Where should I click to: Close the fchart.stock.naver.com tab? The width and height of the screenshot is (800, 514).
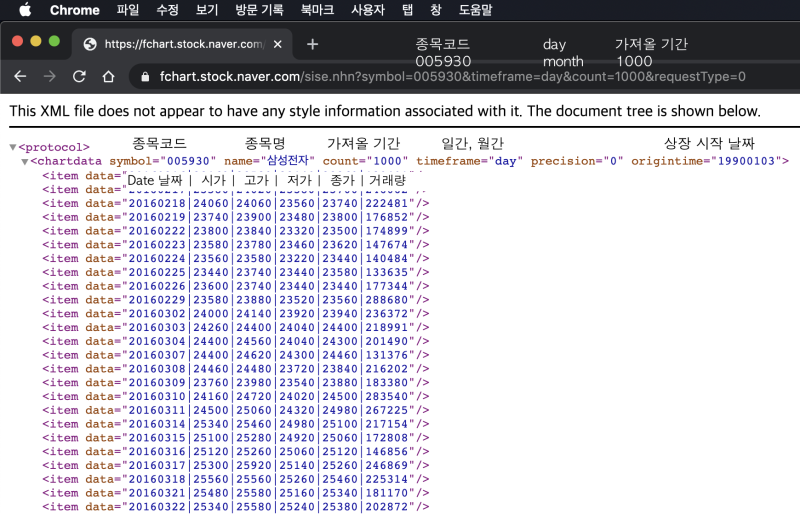[x=278, y=44]
